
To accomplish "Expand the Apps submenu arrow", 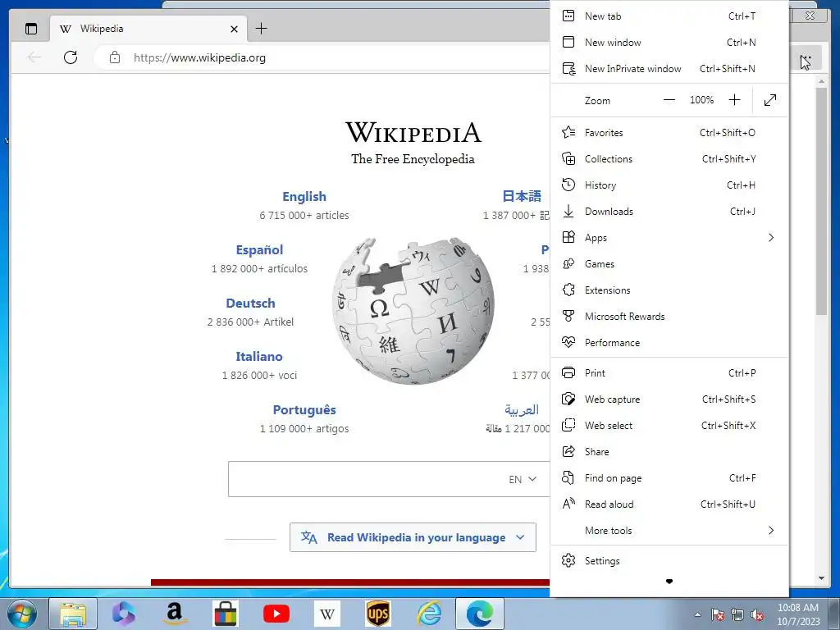I will [x=771, y=237].
